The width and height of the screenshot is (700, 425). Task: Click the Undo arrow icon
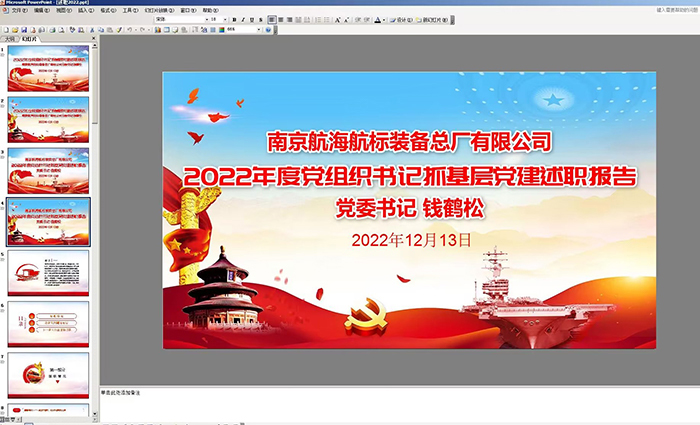point(130,29)
